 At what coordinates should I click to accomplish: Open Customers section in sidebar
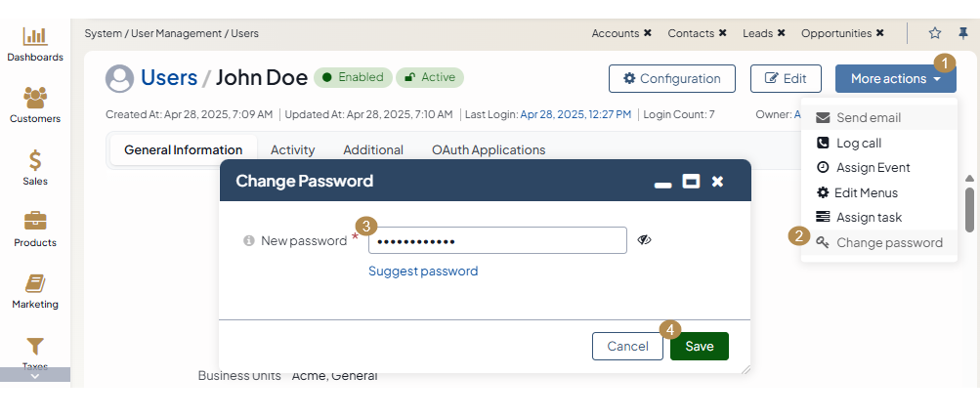(x=35, y=99)
